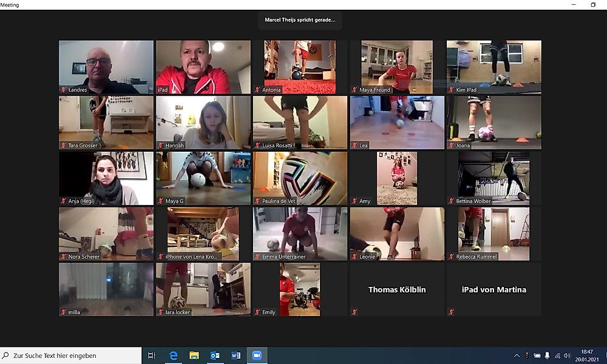Click muted mic icon on Antonia's tile
The width and height of the screenshot is (607, 364).
coord(257,90)
